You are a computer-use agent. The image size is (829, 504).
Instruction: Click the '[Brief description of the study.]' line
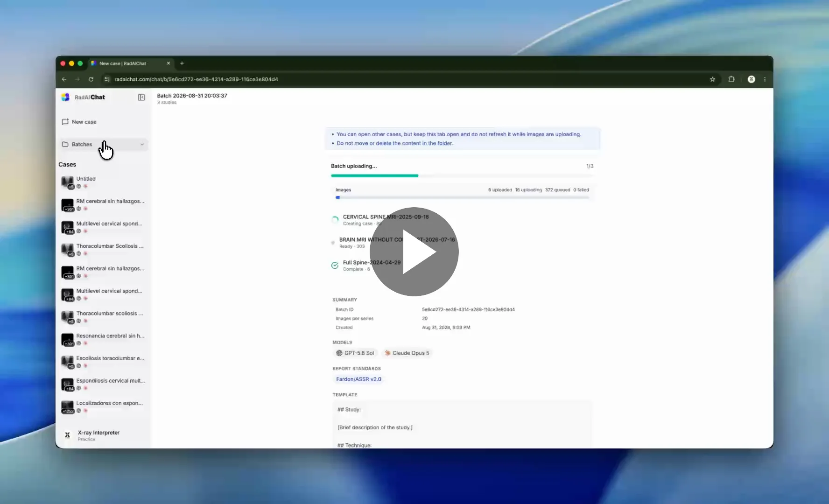tap(375, 427)
